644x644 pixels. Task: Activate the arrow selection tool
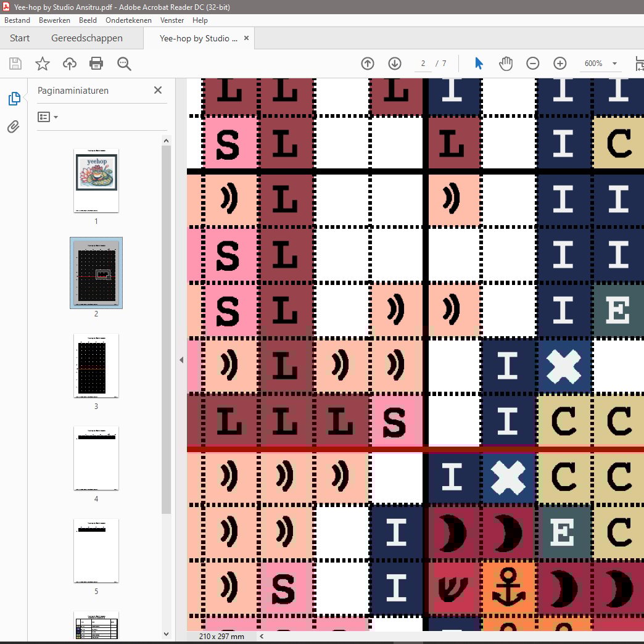click(x=479, y=64)
